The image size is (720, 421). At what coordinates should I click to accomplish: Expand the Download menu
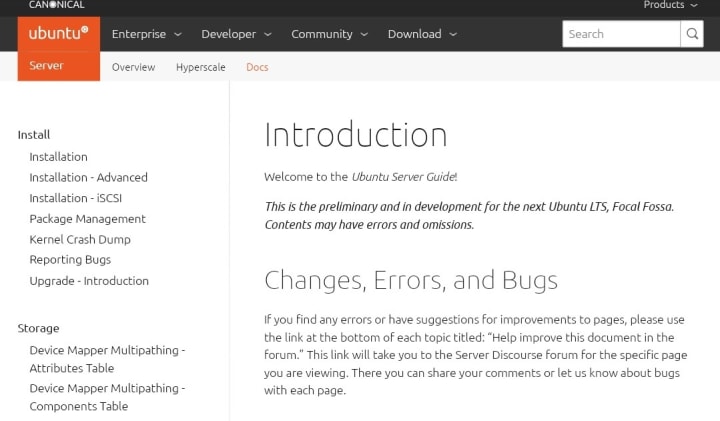coord(422,34)
